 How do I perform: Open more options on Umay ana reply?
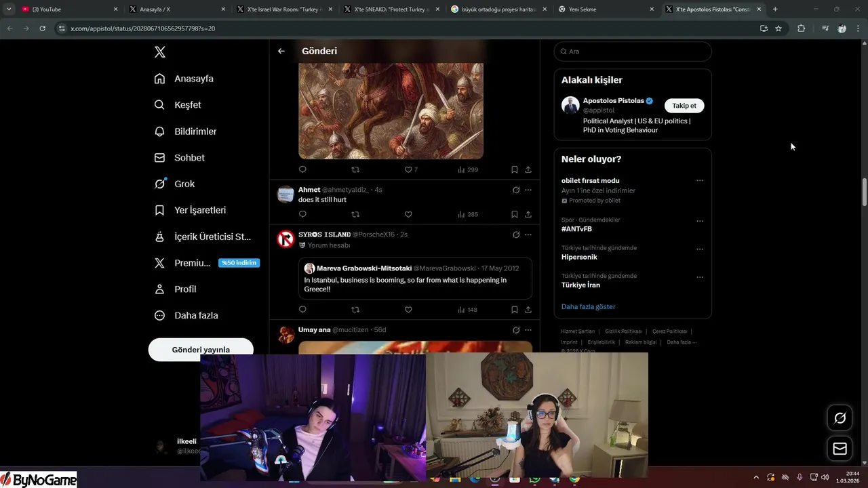[528, 330]
